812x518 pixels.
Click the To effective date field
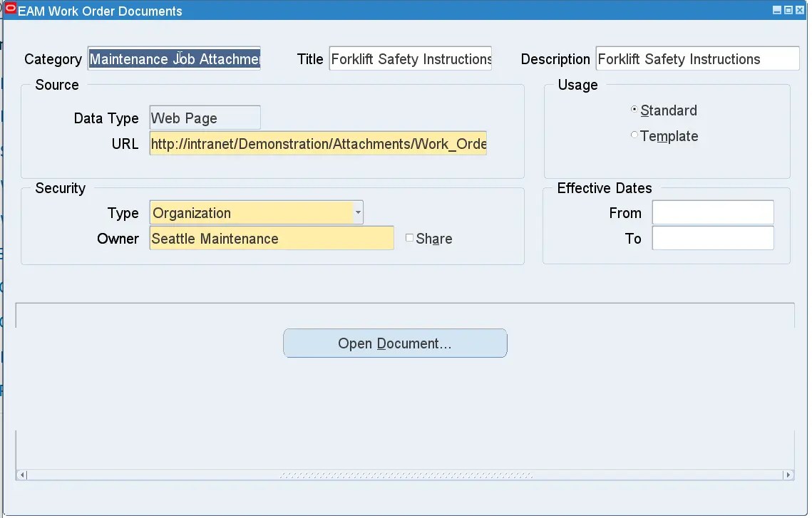pyautogui.click(x=712, y=238)
